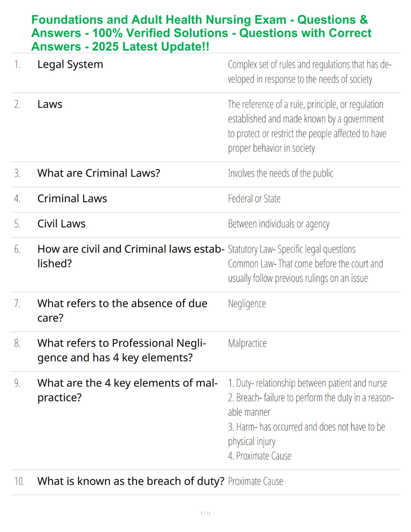Screen dimensions: 411x532
Task: Select 'What are Criminal Laws?' question
Action: 99,173
